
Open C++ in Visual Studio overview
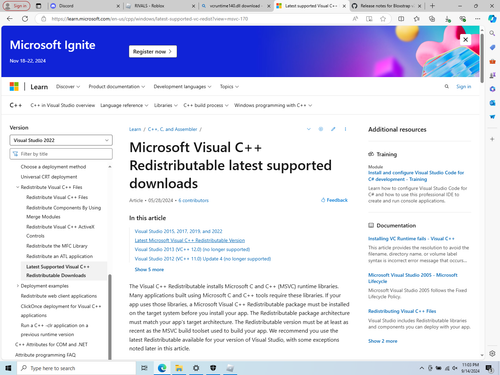(63, 105)
